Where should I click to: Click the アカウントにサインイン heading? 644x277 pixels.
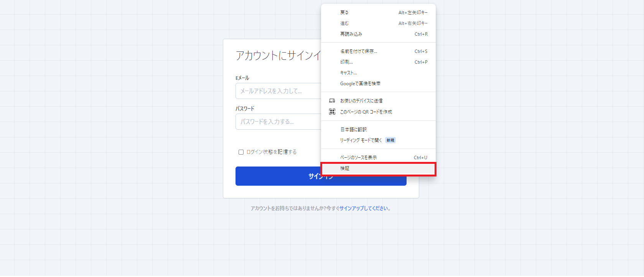278,56
